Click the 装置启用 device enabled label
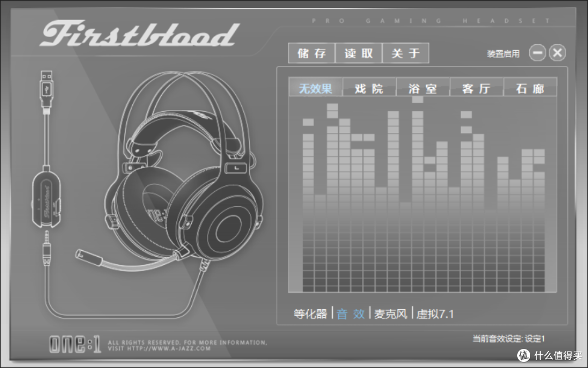This screenshot has height=368, width=588. point(503,53)
